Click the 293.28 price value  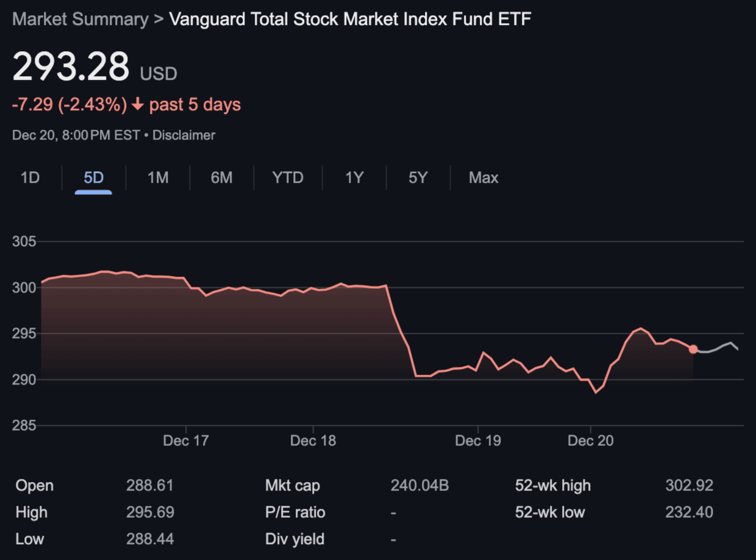(x=71, y=67)
